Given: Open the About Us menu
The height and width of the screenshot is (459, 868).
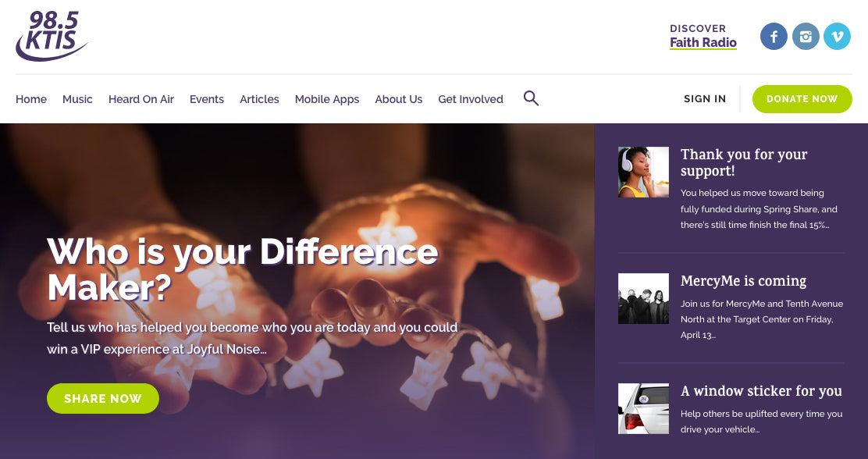Looking at the screenshot, I should click(x=399, y=99).
